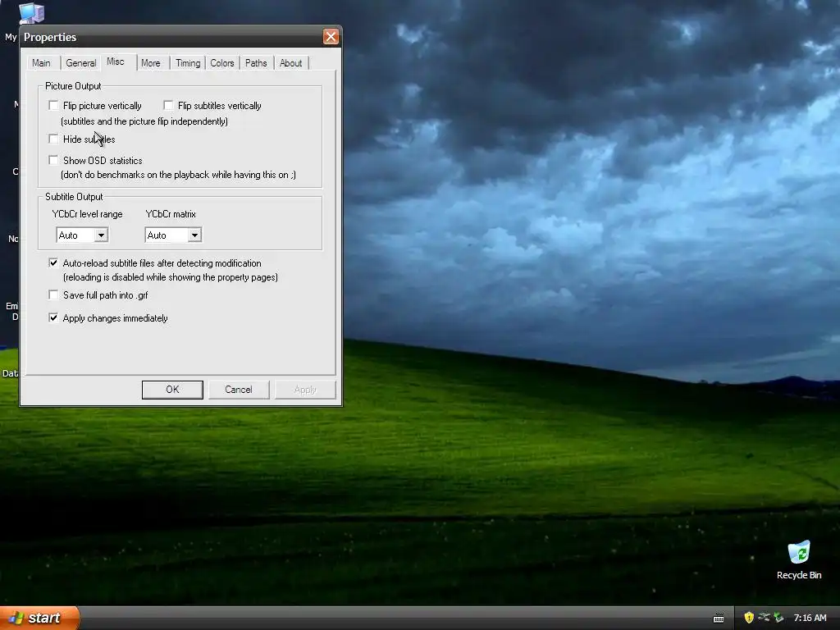
Task: Select the Misc tab
Action: click(x=116, y=62)
